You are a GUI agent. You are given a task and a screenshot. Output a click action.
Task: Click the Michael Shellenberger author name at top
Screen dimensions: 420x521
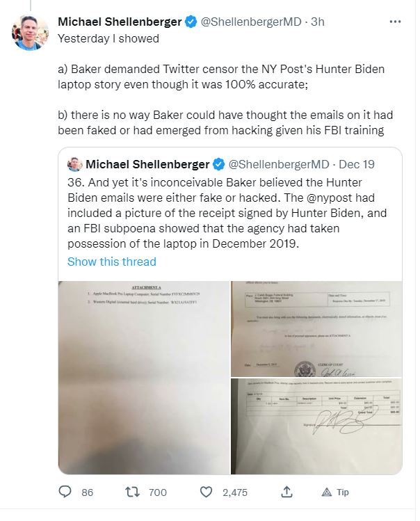click(x=120, y=22)
